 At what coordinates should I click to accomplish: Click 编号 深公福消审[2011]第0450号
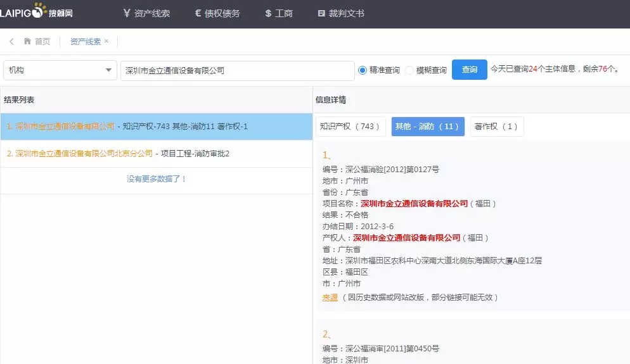tap(380, 348)
